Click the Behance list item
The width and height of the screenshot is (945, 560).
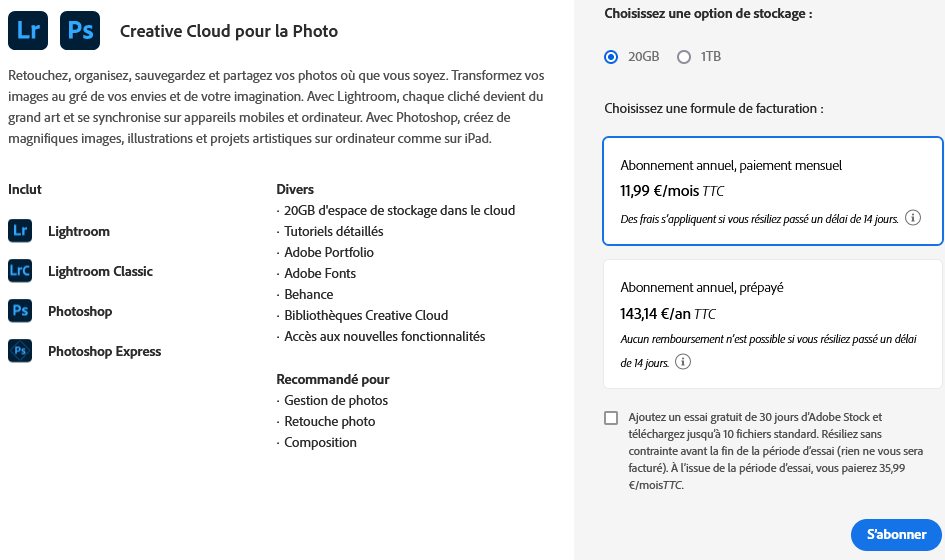(309, 294)
